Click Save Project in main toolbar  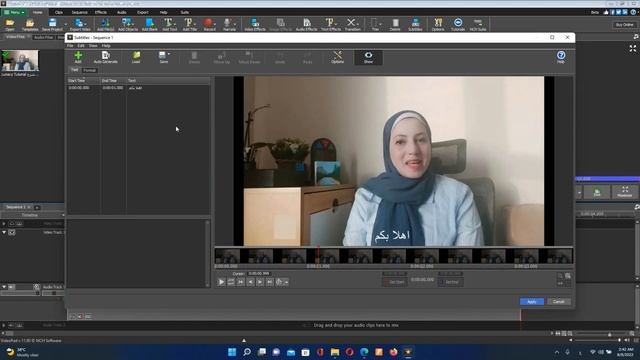pos(52,24)
